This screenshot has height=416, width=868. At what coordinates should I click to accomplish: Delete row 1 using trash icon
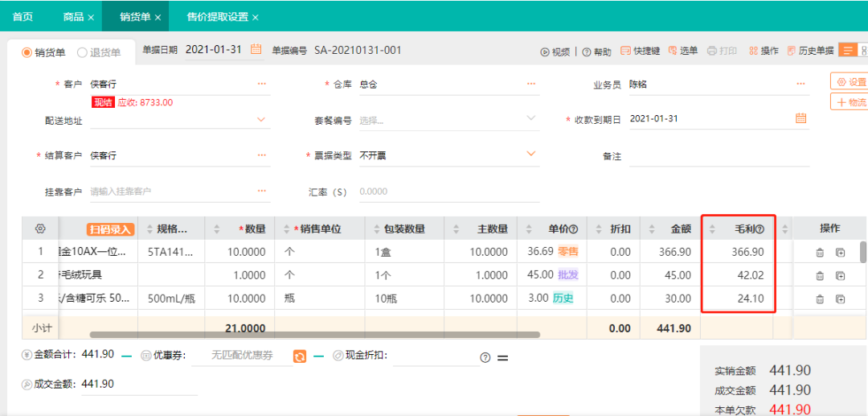click(x=820, y=253)
